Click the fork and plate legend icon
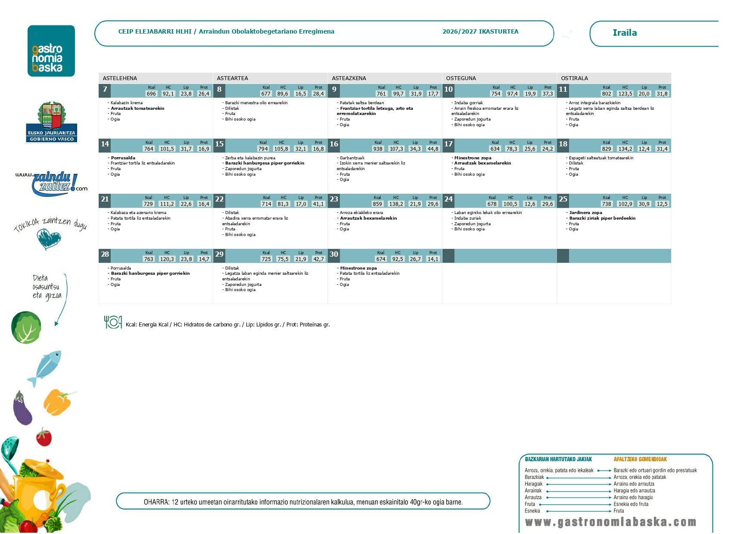This screenshot has width=756, height=534. pyautogui.click(x=113, y=322)
